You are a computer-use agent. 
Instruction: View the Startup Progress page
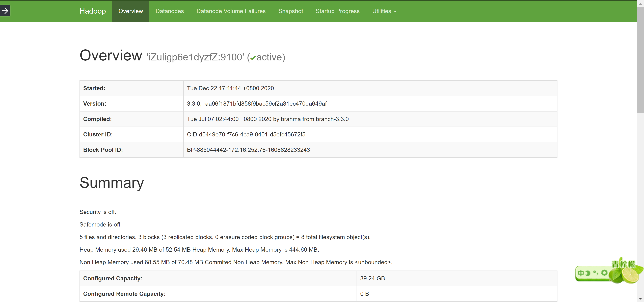pos(337,11)
